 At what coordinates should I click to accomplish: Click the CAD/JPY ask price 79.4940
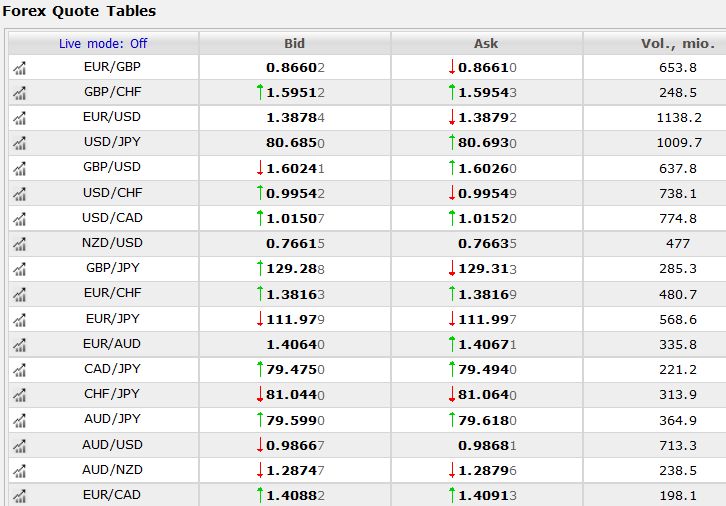[x=486, y=370]
